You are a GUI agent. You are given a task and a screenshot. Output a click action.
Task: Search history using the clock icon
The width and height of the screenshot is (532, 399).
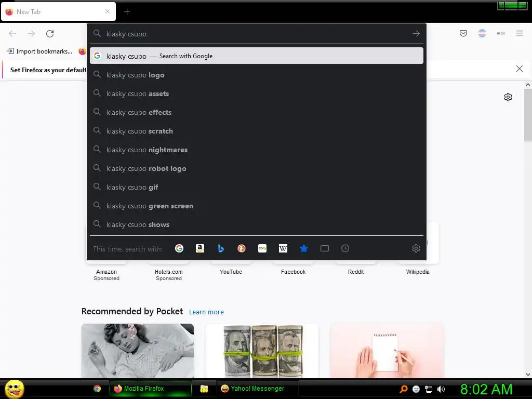click(x=345, y=248)
